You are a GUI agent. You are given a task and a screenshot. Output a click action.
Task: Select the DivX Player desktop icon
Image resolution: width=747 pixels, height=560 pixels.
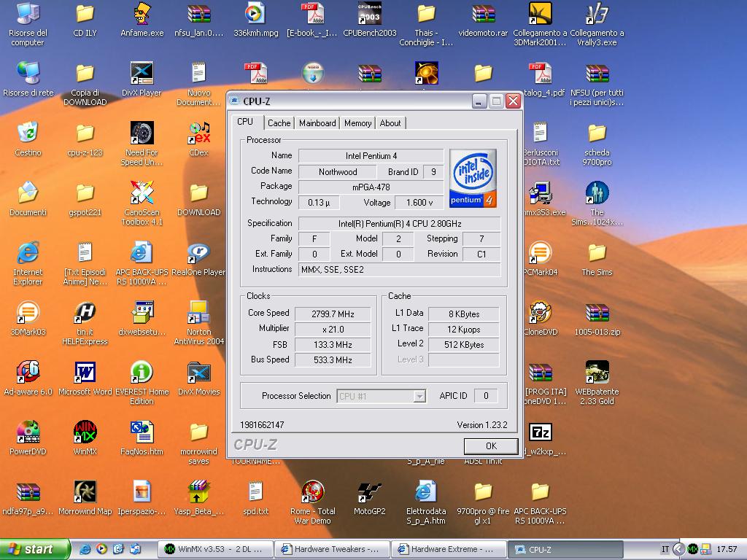coord(142,79)
